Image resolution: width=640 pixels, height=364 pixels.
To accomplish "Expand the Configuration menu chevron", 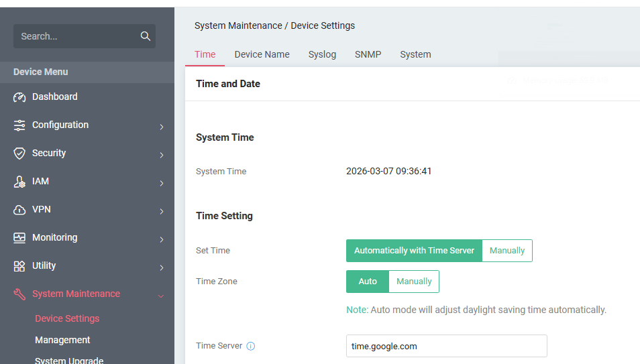I will click(x=162, y=127).
